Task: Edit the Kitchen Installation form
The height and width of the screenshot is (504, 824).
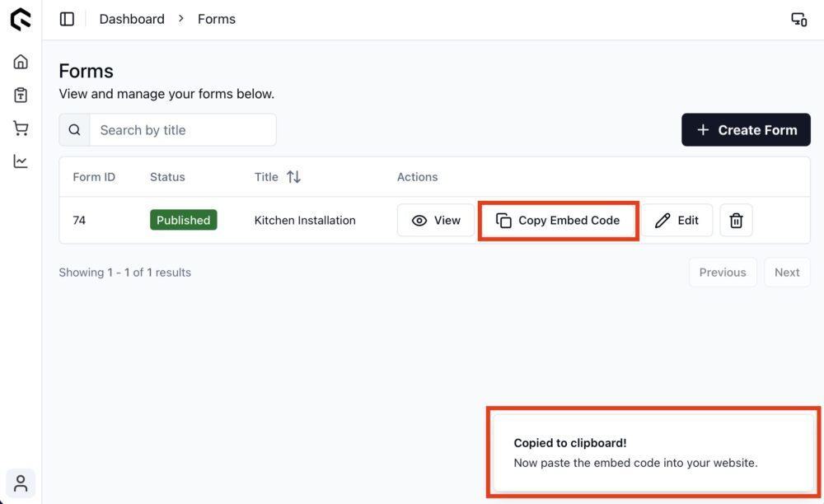Action: 677,220
